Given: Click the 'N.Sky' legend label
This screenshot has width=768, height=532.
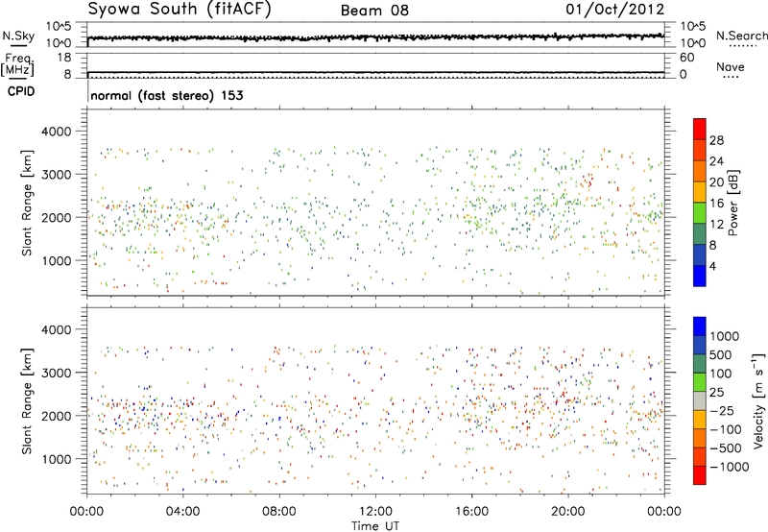Looking at the screenshot, I should (18, 36).
